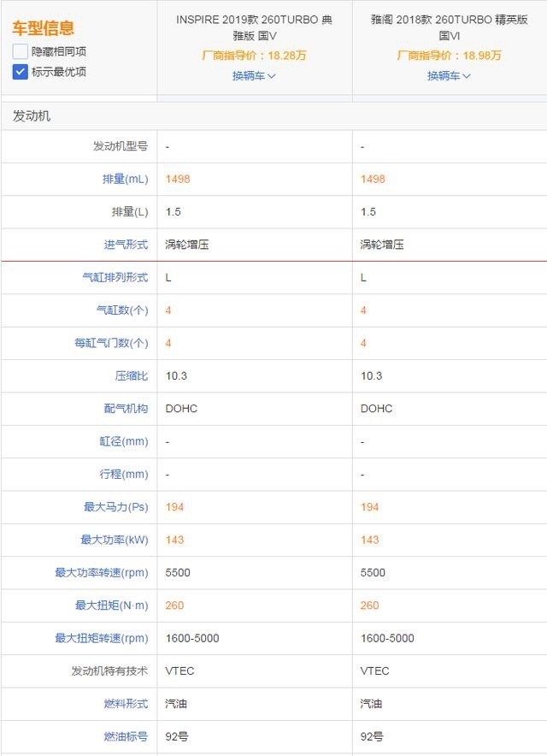547x756 pixels.
Task: Click the 最大扭矩(N·m) parameter link
Action: [112, 605]
